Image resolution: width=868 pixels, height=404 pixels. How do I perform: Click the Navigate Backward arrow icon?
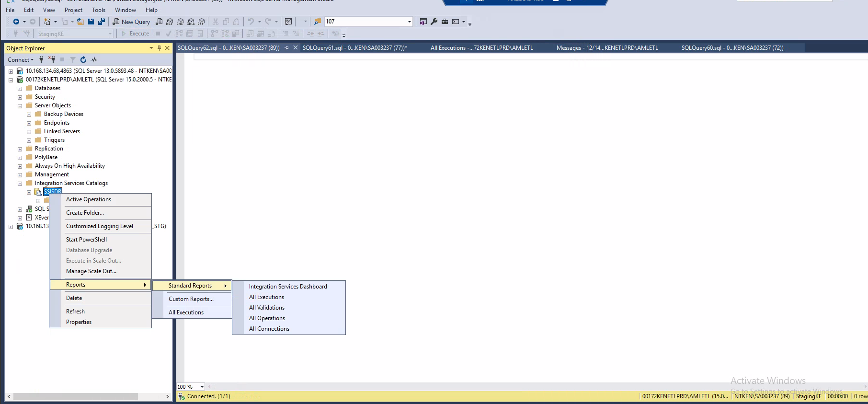(16, 22)
